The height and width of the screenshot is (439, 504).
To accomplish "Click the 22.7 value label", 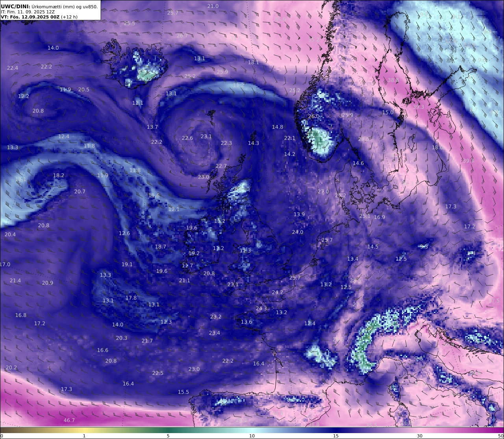I will point(221,166).
